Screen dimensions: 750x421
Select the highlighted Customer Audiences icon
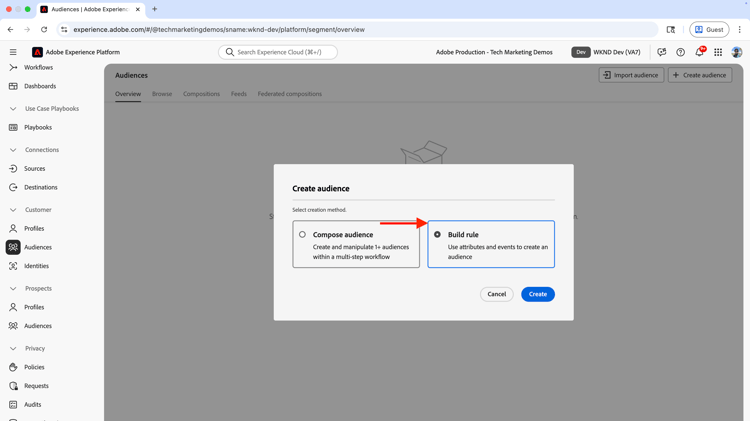tap(13, 247)
